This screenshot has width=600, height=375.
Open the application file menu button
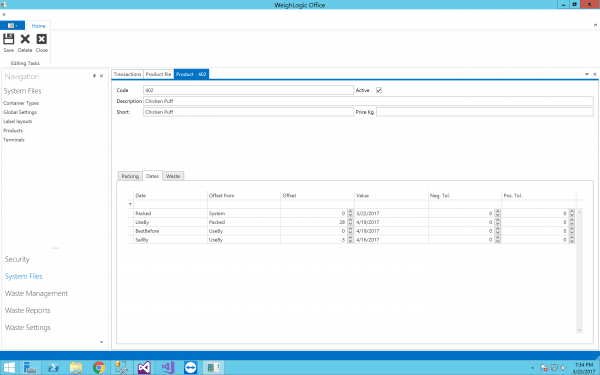(12, 26)
